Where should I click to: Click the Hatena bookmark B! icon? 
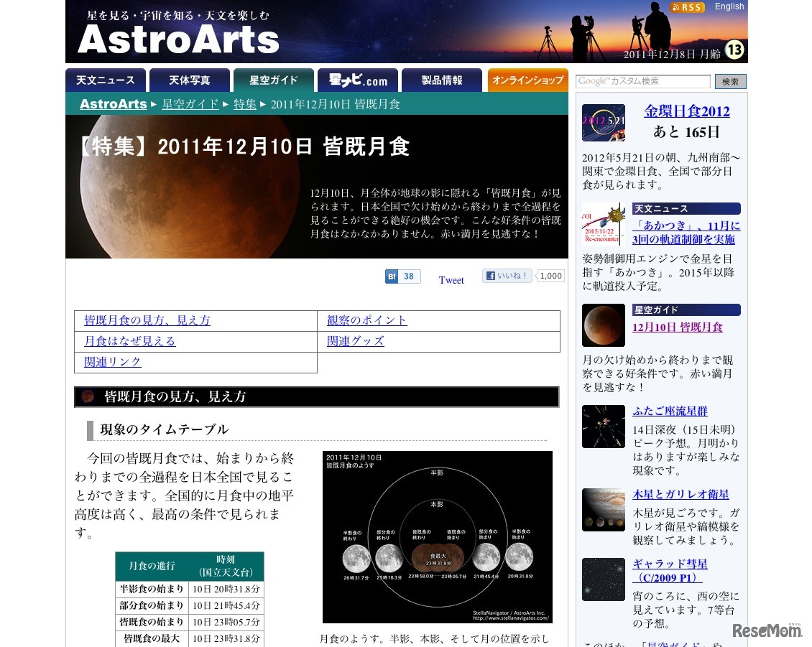pyautogui.click(x=392, y=276)
